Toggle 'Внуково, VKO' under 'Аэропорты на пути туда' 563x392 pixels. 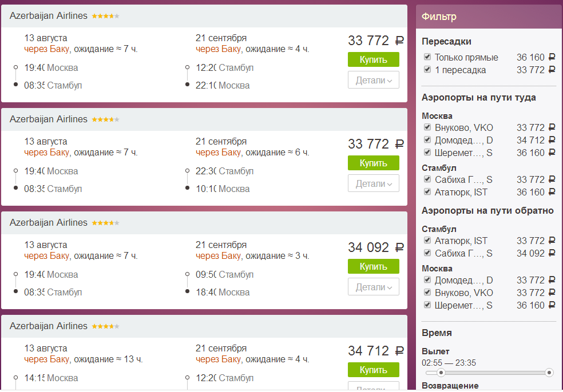pyautogui.click(x=427, y=127)
